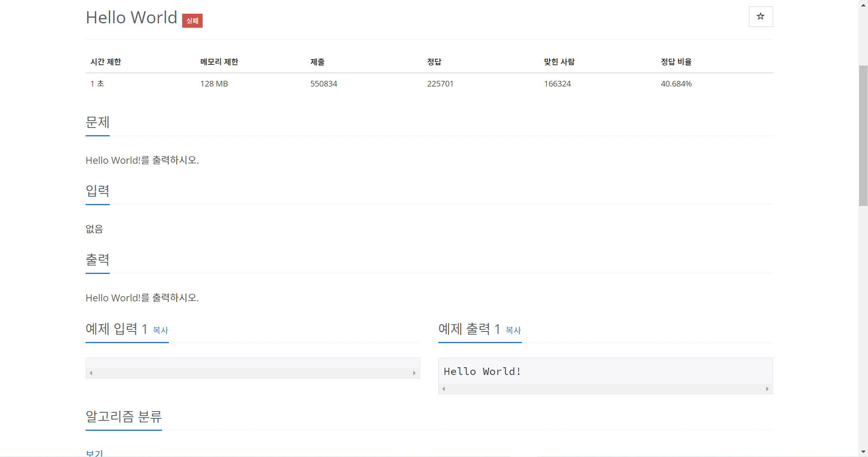Click left scroll arrow in 예제 출력 box
Viewport: 868px width, 457px height.
coord(443,389)
